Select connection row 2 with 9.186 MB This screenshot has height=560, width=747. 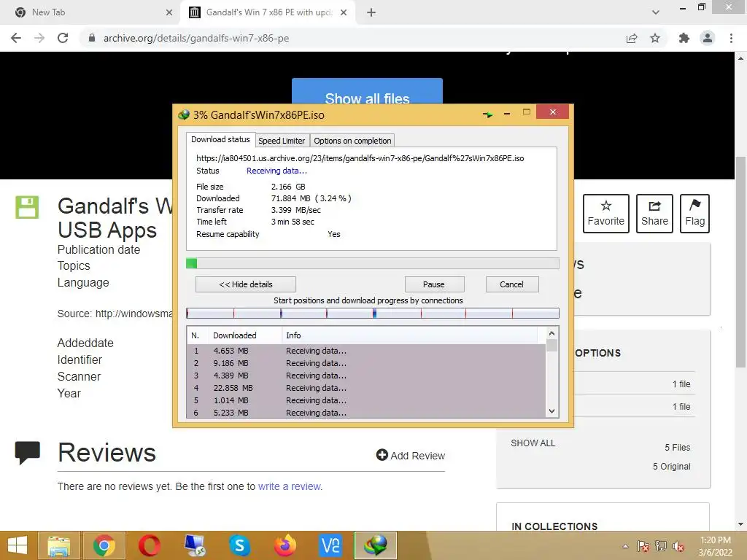366,363
